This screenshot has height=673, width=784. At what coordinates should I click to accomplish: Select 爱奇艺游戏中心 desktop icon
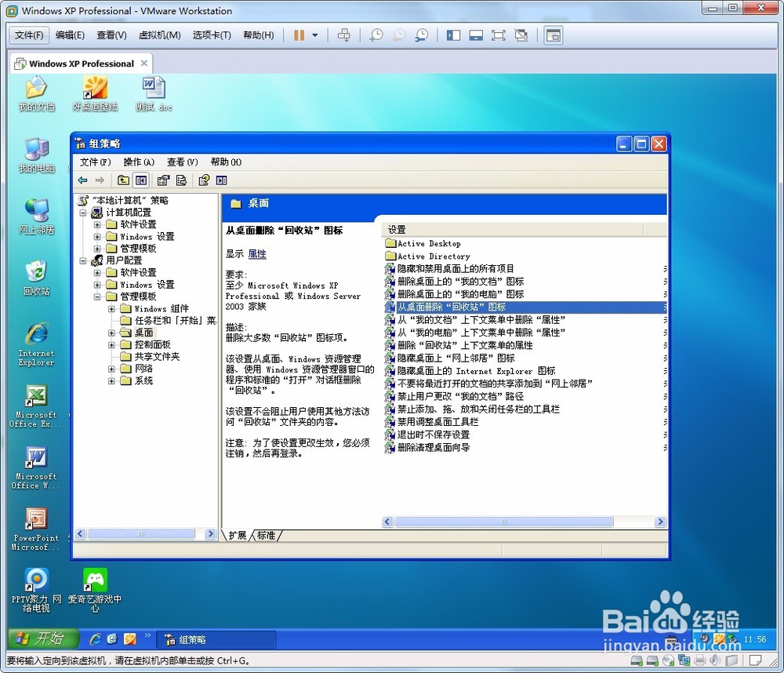pos(95,591)
